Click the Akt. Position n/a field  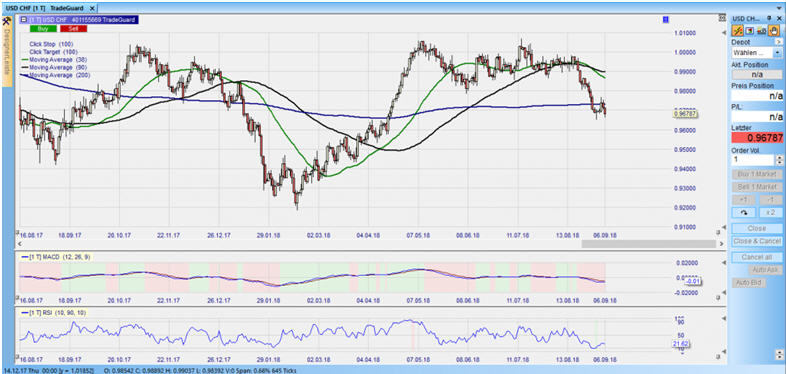click(x=757, y=74)
